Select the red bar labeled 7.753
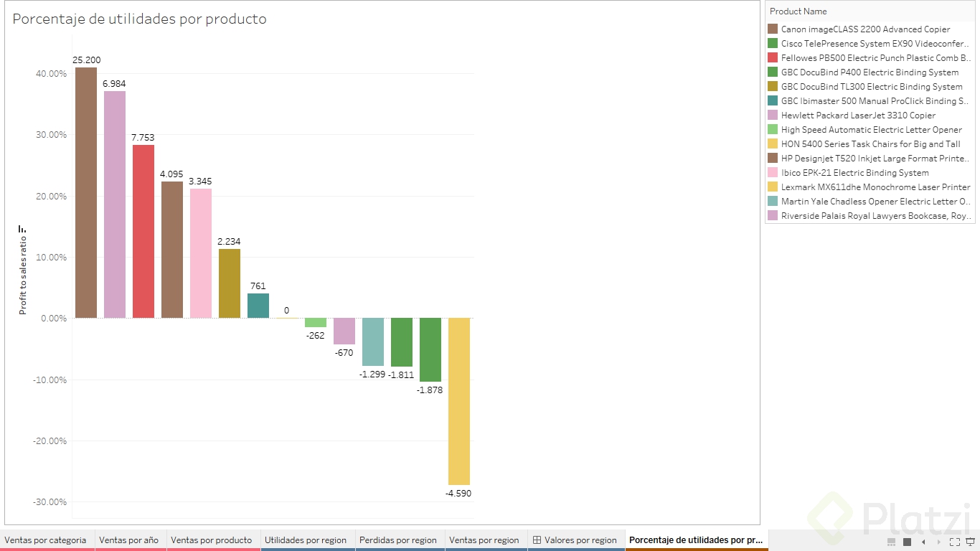The image size is (980, 551). click(x=143, y=232)
